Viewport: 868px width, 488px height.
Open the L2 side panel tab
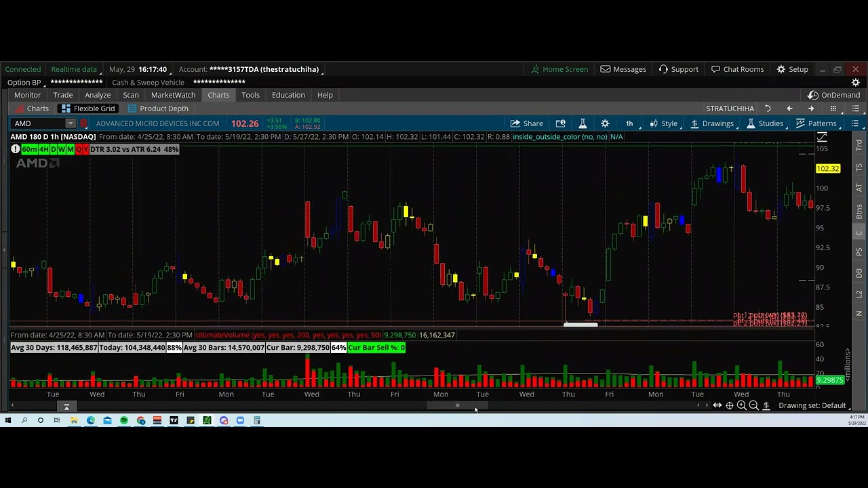click(x=859, y=294)
